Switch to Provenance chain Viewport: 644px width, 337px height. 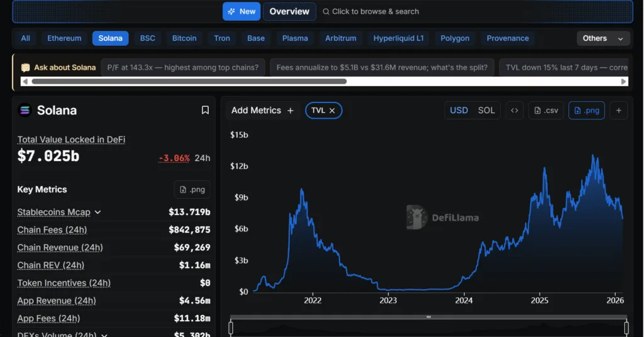pos(508,38)
